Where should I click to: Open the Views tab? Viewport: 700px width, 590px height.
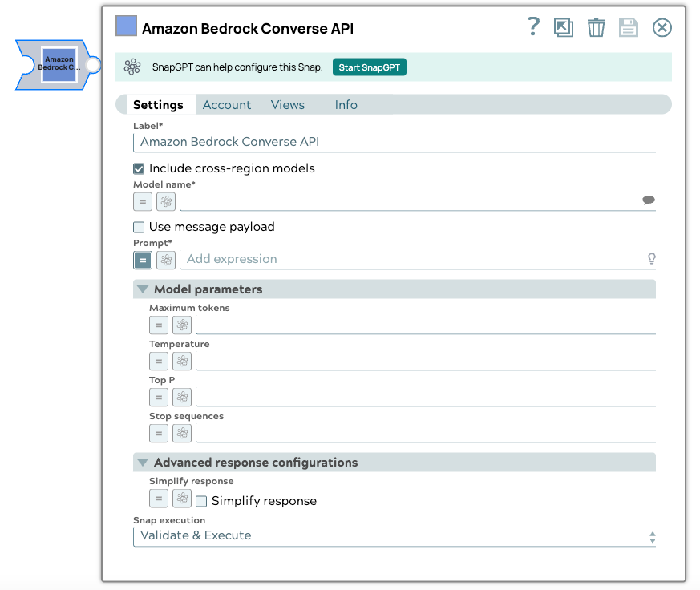point(287,104)
